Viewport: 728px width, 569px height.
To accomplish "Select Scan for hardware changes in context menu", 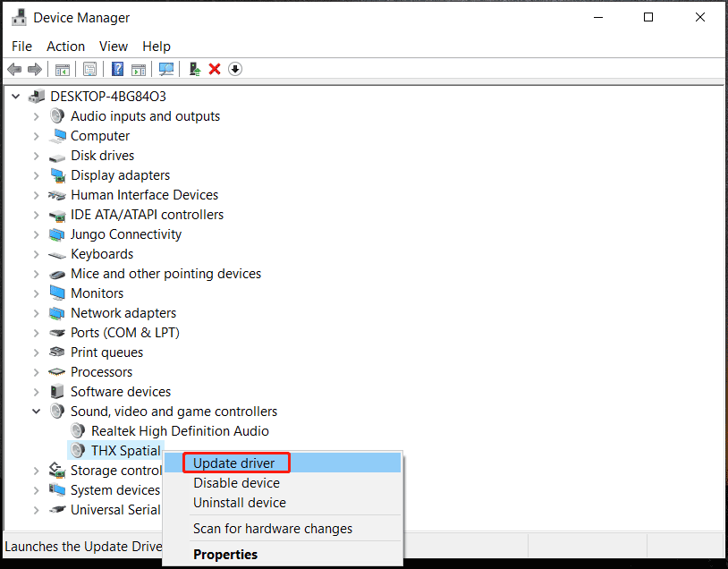I will 271,528.
